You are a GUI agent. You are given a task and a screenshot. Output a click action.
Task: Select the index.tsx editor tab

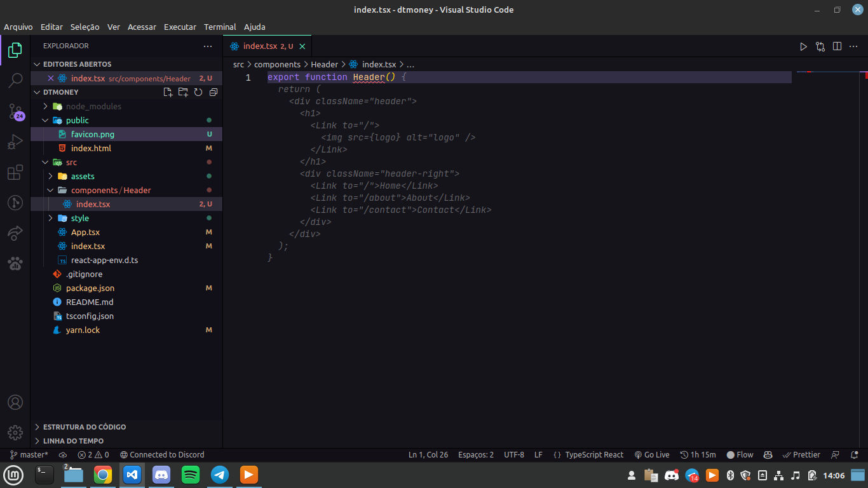[268, 46]
